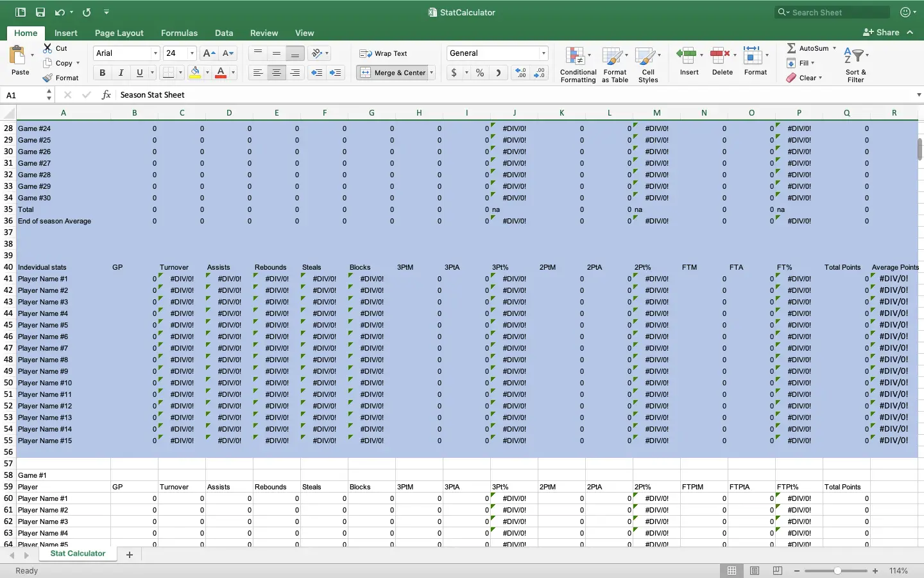Apply percent style format

click(480, 73)
